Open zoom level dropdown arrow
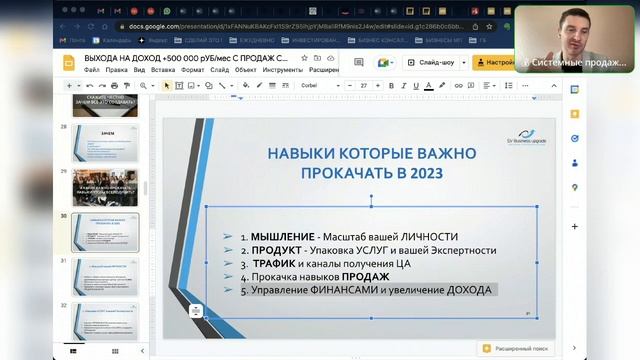 pyautogui.click(x=153, y=85)
